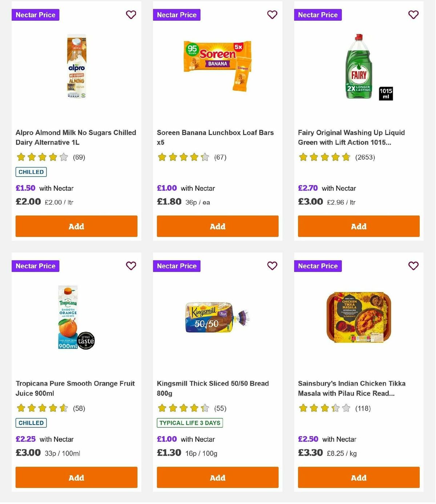Click the Nectar Price badge on Alpro milk
The image size is (436, 504).
tap(35, 15)
